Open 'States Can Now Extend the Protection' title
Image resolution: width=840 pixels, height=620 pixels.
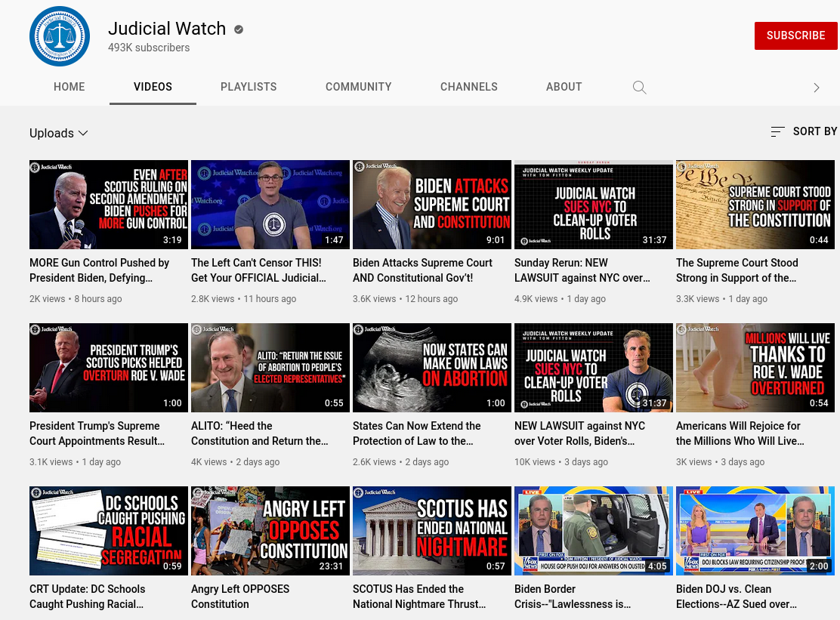(417, 433)
